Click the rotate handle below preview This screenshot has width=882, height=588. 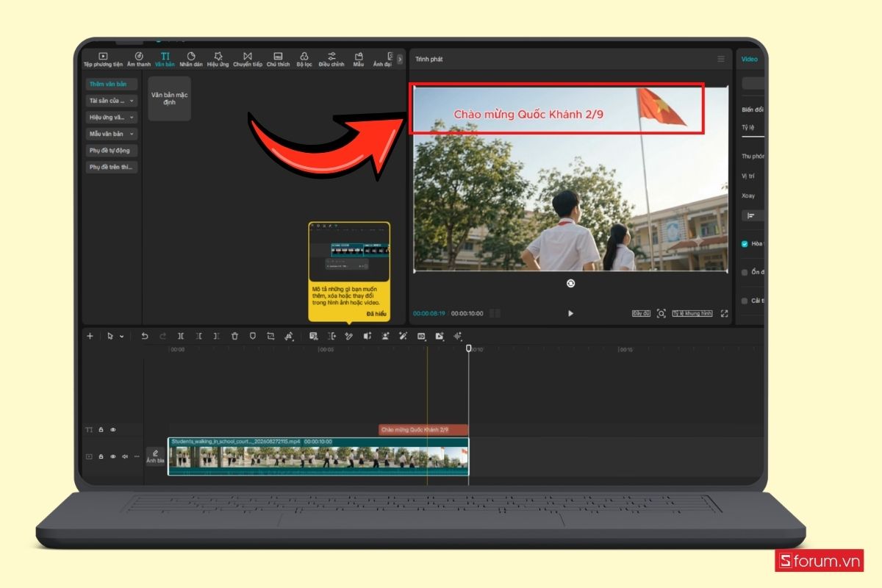pos(570,283)
